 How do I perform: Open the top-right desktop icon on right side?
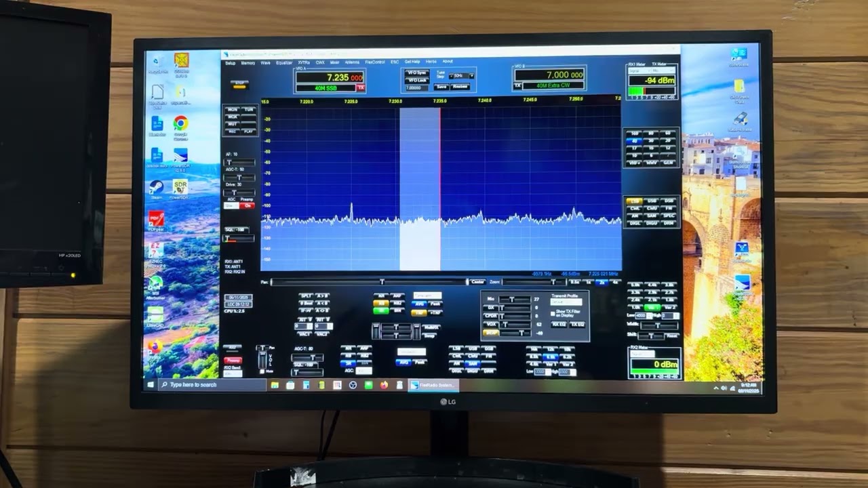pyautogui.click(x=738, y=57)
